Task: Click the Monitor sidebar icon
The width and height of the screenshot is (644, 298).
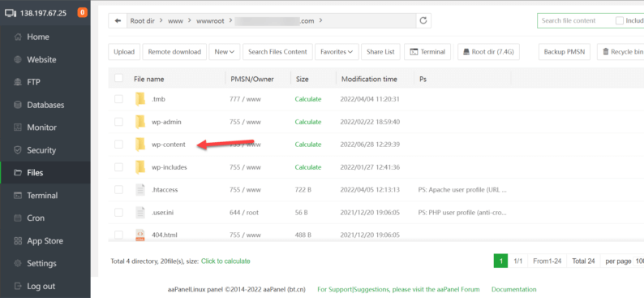Action: click(18, 127)
